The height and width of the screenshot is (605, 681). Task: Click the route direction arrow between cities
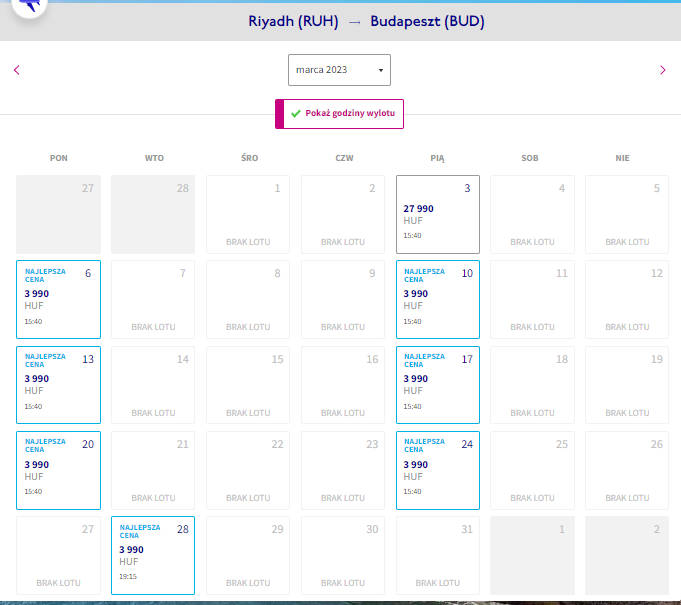[355, 23]
